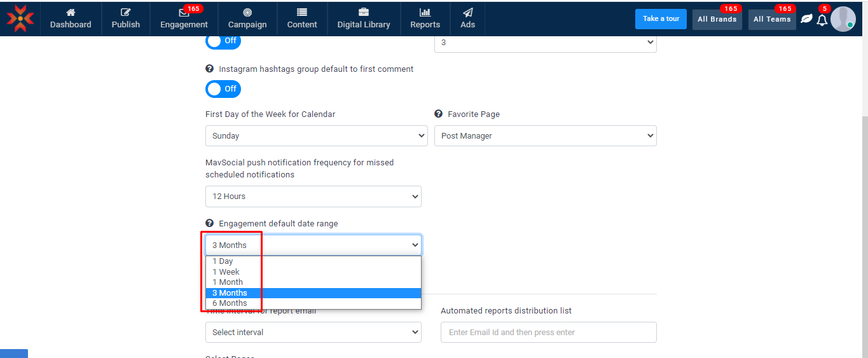Open push notification frequency dropdown
This screenshot has width=868, height=358.
(313, 196)
